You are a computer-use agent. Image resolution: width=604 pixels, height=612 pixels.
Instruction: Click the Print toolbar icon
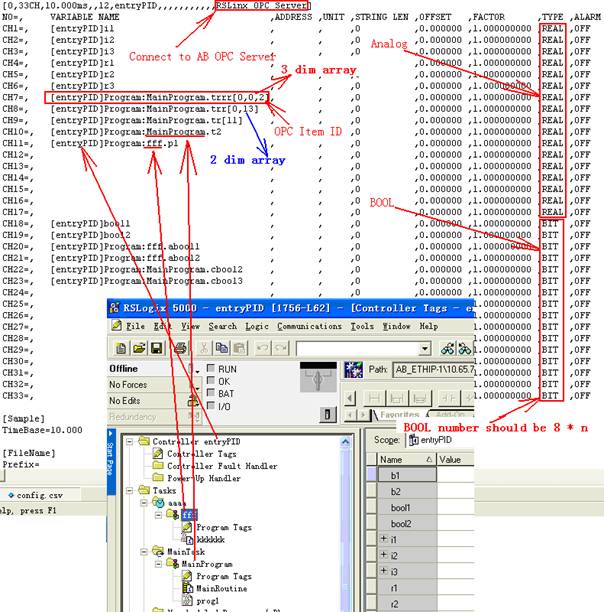click(180, 348)
